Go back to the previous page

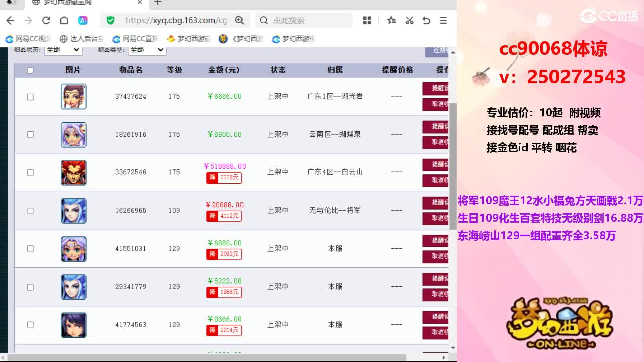click(x=10, y=20)
